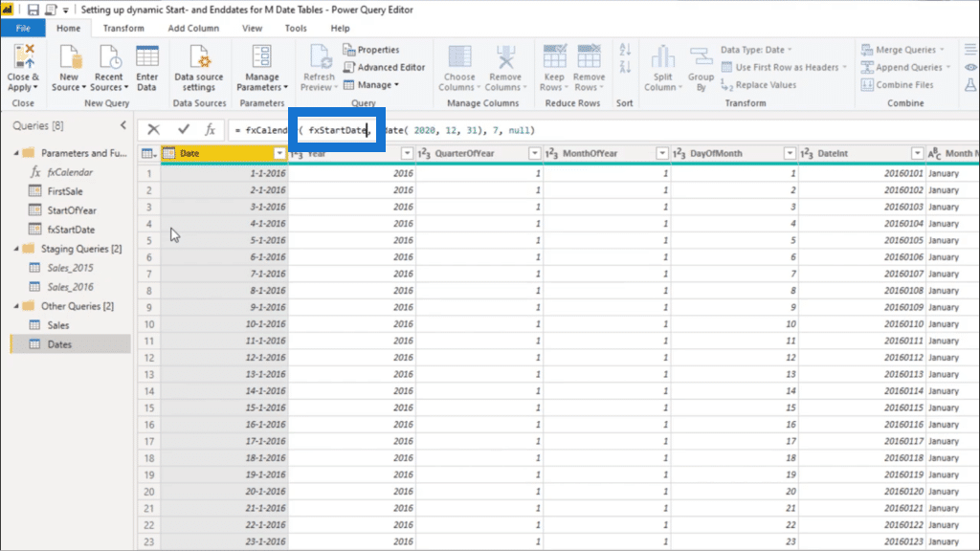980x551 pixels.
Task: Collapse the Staging Queries folder
Action: 17,249
